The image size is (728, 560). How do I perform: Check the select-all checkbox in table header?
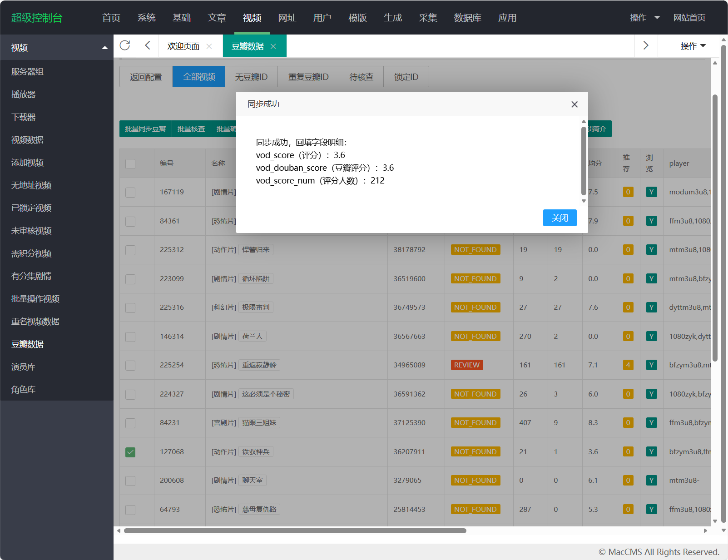130,164
